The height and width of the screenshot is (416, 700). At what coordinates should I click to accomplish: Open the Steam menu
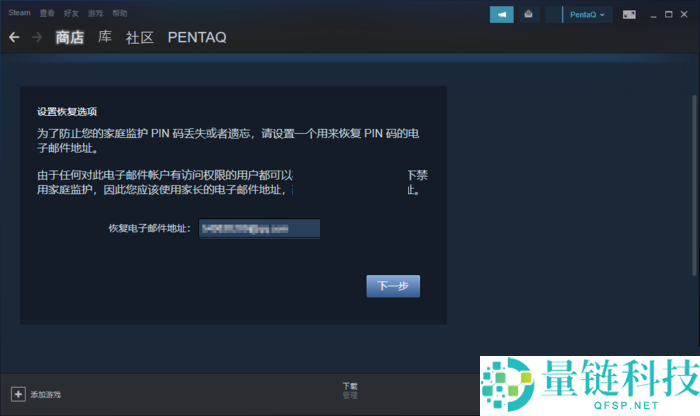[20, 14]
